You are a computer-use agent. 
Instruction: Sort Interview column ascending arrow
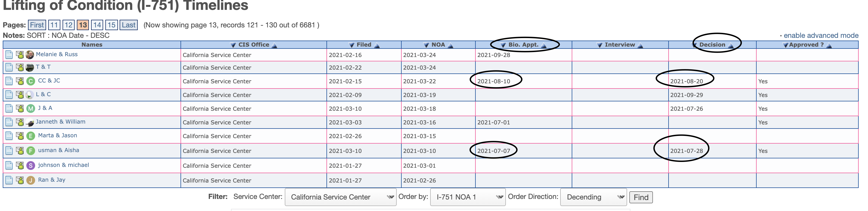(x=641, y=45)
